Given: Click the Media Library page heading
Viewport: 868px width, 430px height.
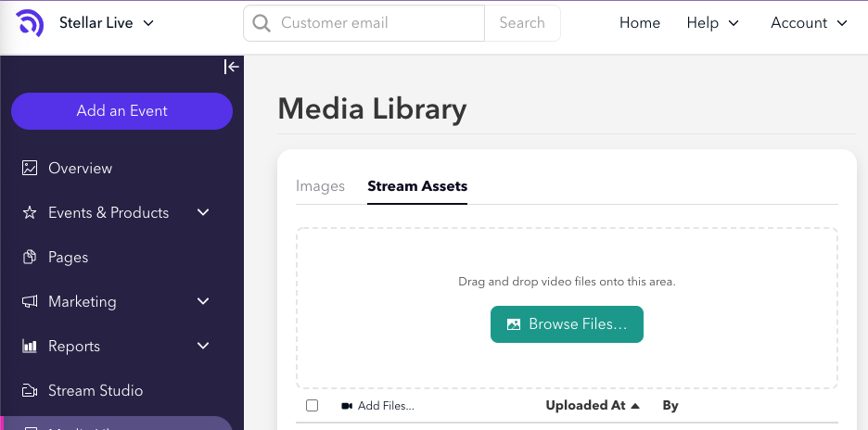Looking at the screenshot, I should click(x=372, y=109).
